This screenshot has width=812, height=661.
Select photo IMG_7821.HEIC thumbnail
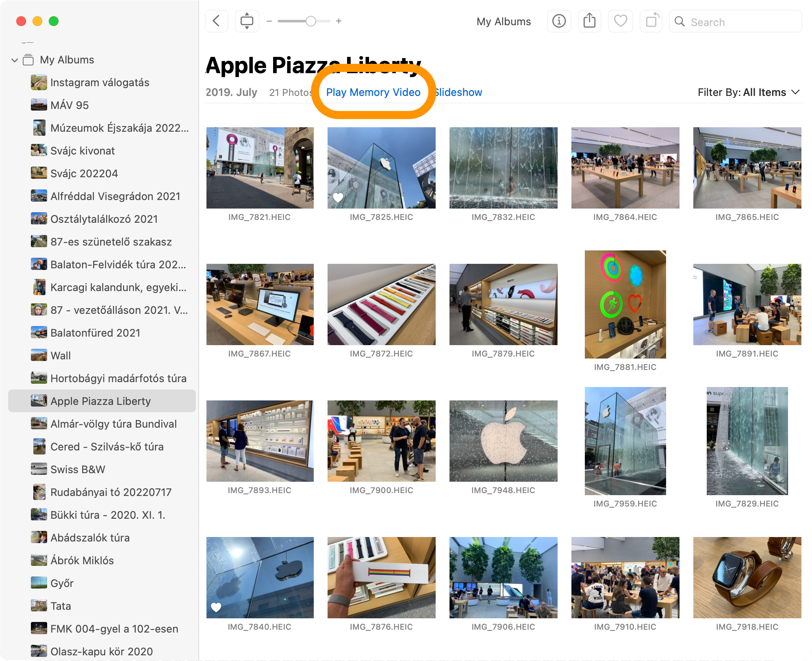tap(260, 168)
